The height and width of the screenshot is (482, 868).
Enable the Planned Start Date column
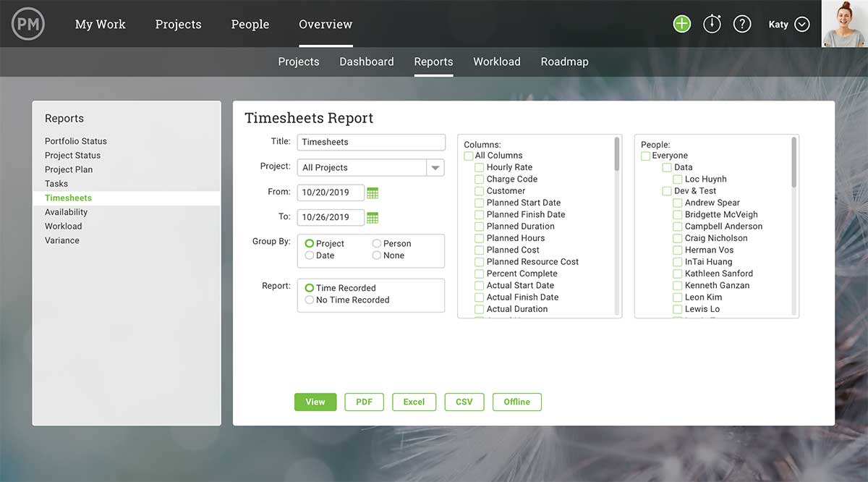[480, 203]
